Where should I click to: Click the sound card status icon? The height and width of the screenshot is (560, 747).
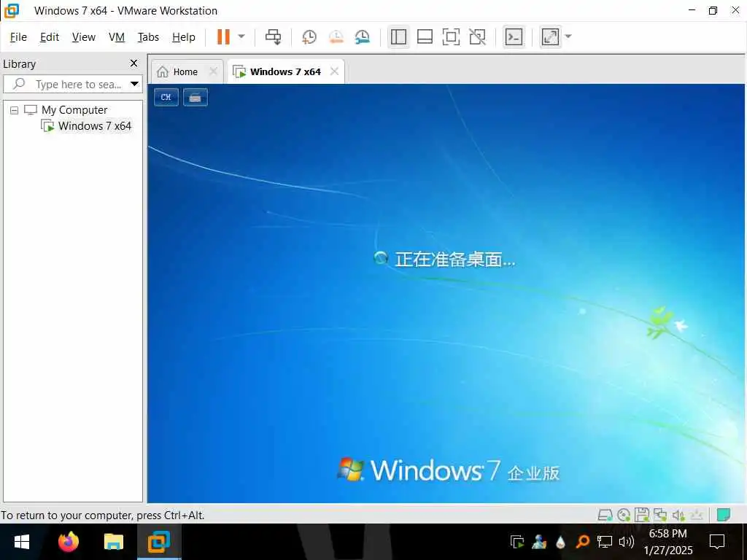pos(678,515)
